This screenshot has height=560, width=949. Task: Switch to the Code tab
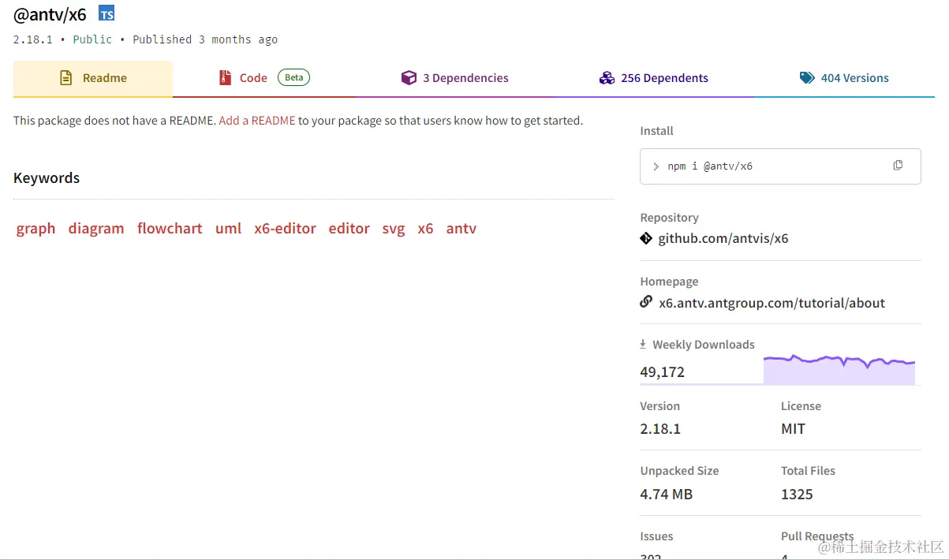tap(264, 79)
